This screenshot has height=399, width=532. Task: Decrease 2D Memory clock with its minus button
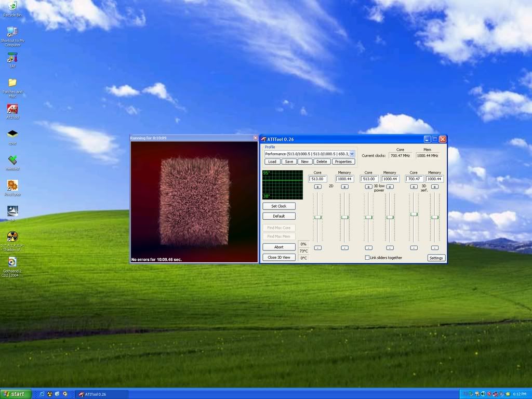(x=345, y=248)
